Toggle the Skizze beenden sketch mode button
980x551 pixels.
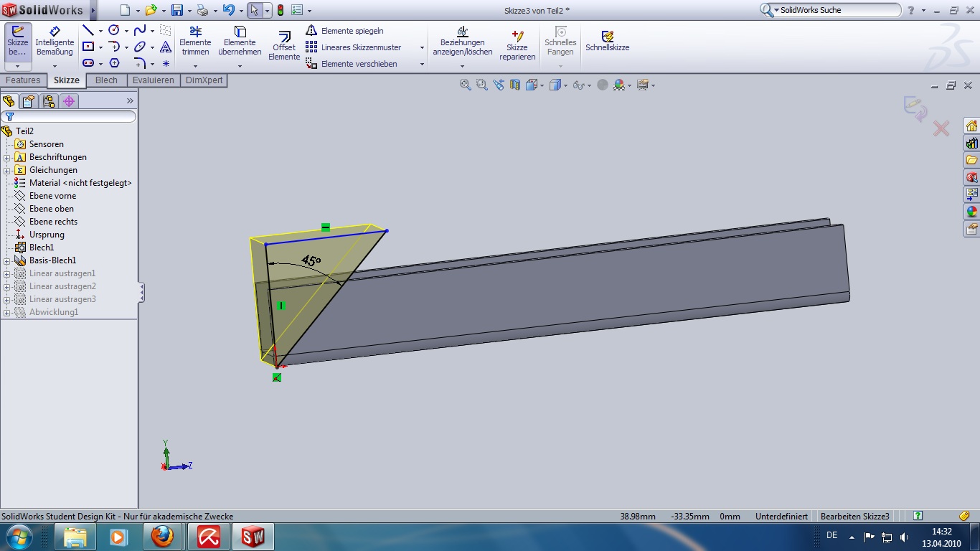(17, 42)
